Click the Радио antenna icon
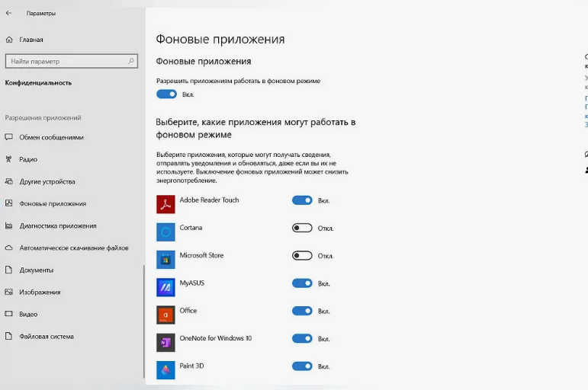Image resolution: width=588 pixels, height=390 pixels. [x=8, y=159]
